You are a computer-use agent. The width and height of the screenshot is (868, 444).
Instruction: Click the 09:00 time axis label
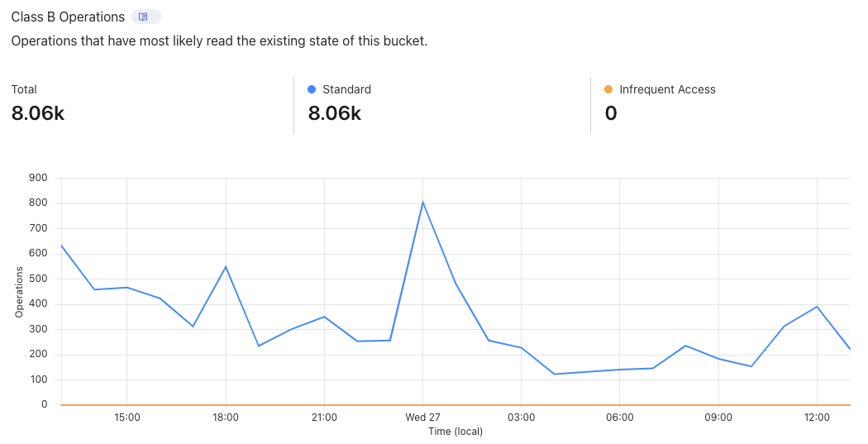[718, 418]
